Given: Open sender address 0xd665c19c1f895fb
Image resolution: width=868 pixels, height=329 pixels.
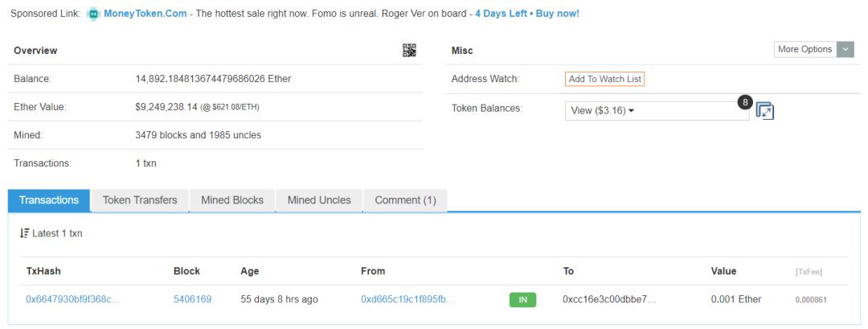Looking at the screenshot, I should [x=407, y=299].
